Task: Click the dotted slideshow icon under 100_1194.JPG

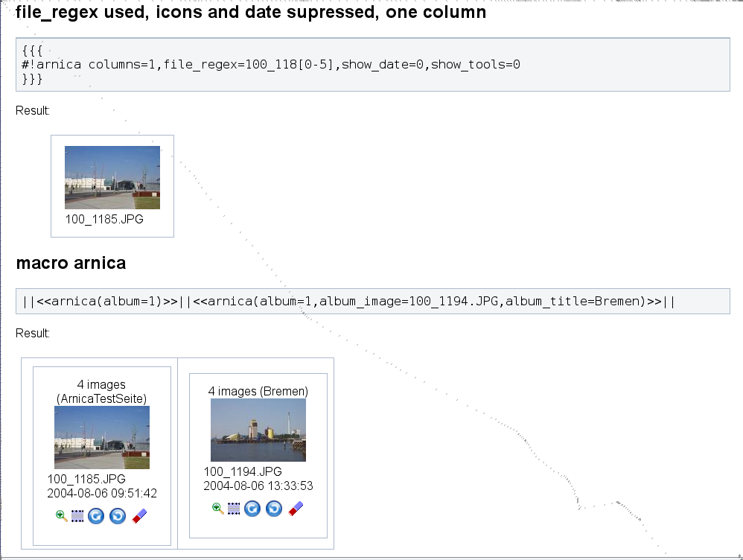Action: [x=234, y=509]
